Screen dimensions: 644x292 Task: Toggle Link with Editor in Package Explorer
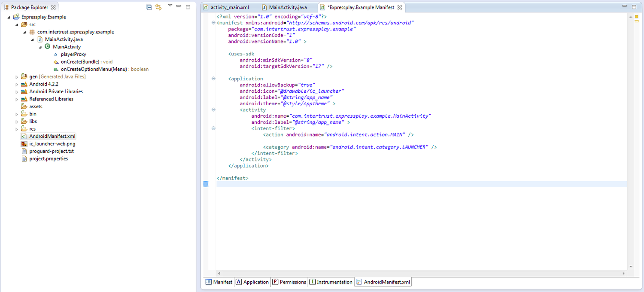click(x=158, y=7)
